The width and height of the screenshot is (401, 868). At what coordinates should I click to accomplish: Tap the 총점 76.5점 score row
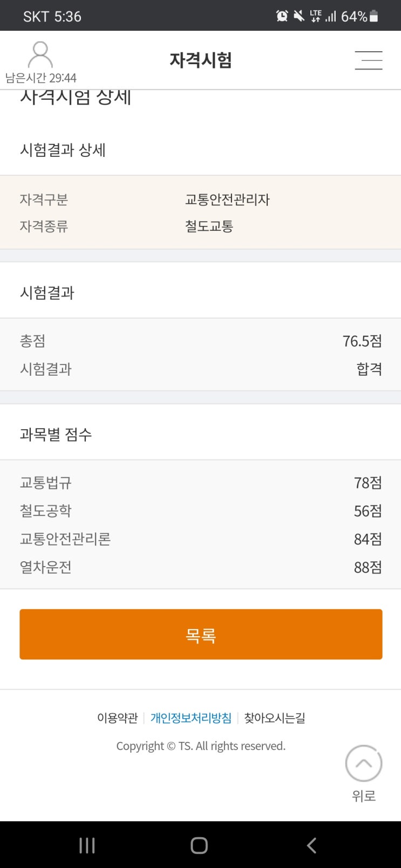(x=201, y=341)
